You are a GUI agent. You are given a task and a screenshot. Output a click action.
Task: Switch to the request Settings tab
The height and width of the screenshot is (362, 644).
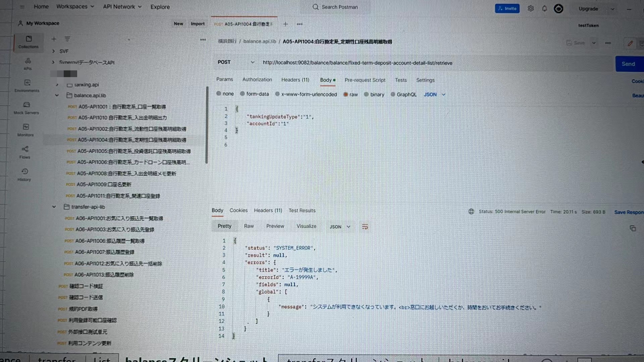click(425, 80)
